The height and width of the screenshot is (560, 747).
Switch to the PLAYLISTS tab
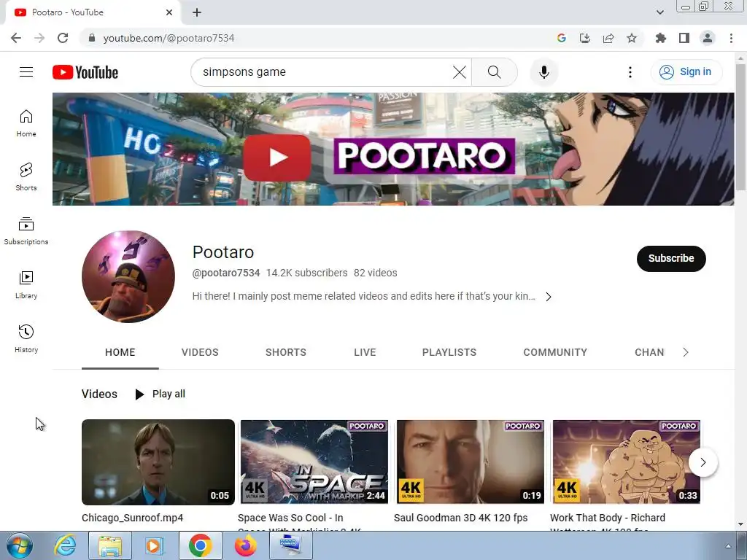click(449, 352)
